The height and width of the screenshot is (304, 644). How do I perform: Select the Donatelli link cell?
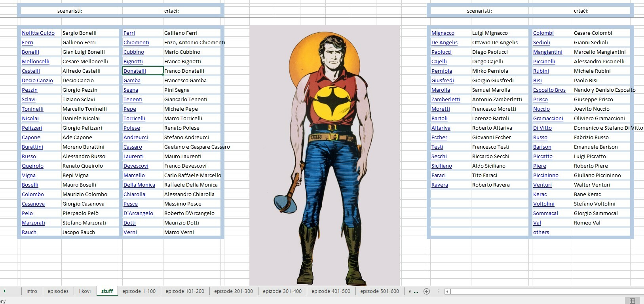[x=143, y=71]
